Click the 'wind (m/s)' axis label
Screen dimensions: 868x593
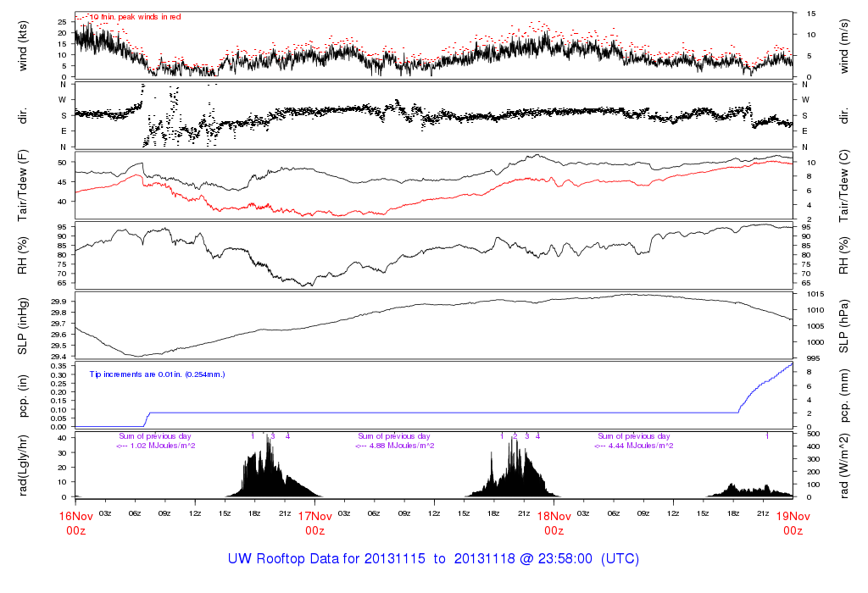point(843,46)
